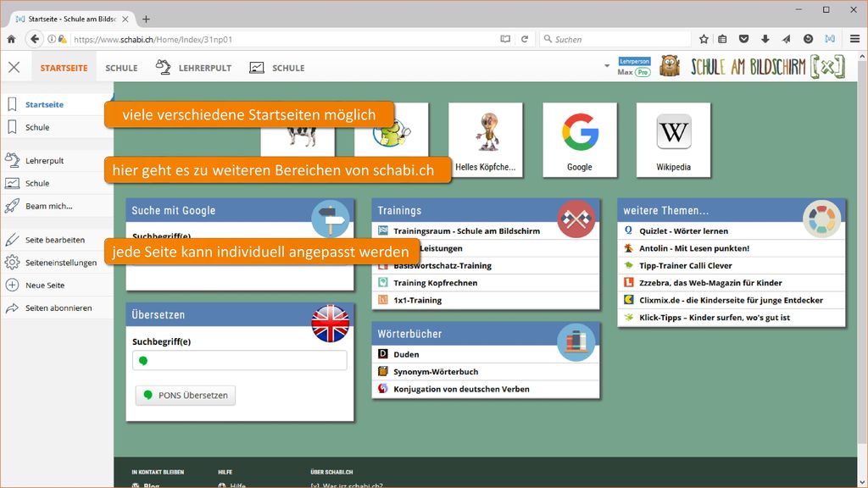Click the Firefox home icon
This screenshot has height=488, width=868.
pos(11,39)
